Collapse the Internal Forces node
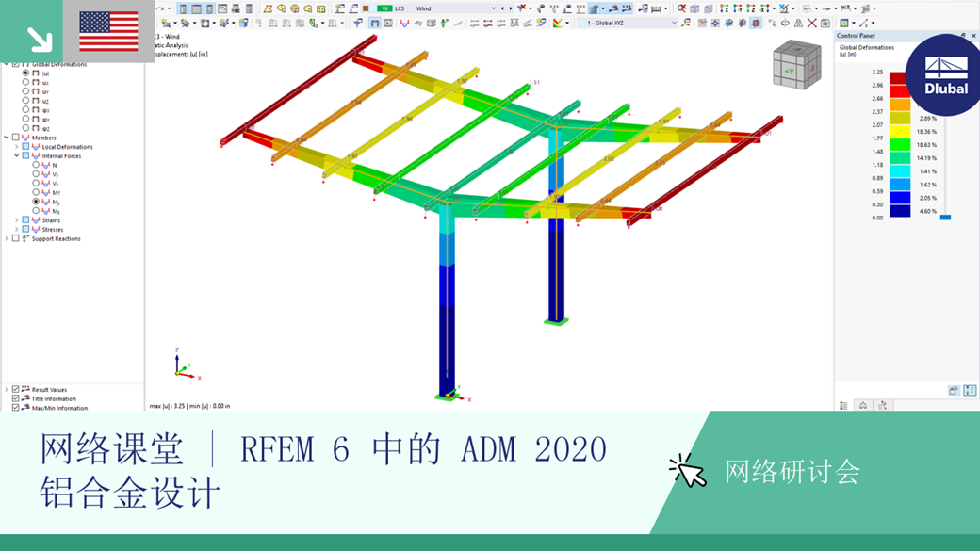This screenshot has height=551, width=980. (x=16, y=155)
